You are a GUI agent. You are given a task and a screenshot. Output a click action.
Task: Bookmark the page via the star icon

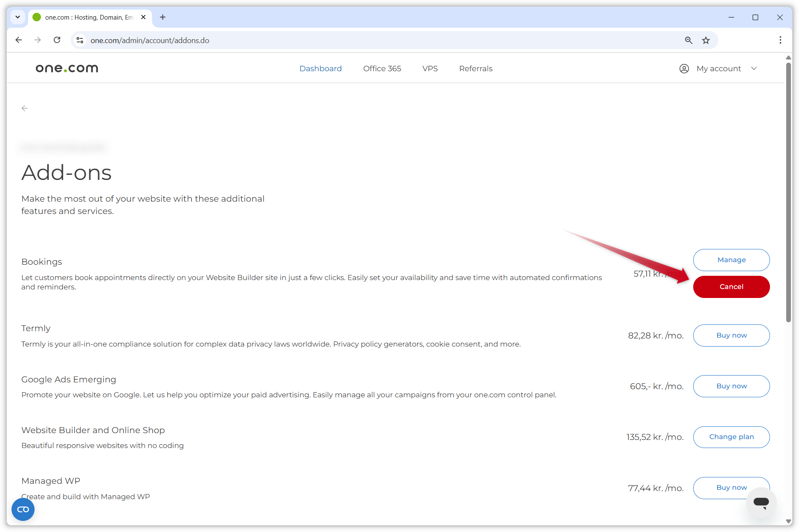click(706, 40)
